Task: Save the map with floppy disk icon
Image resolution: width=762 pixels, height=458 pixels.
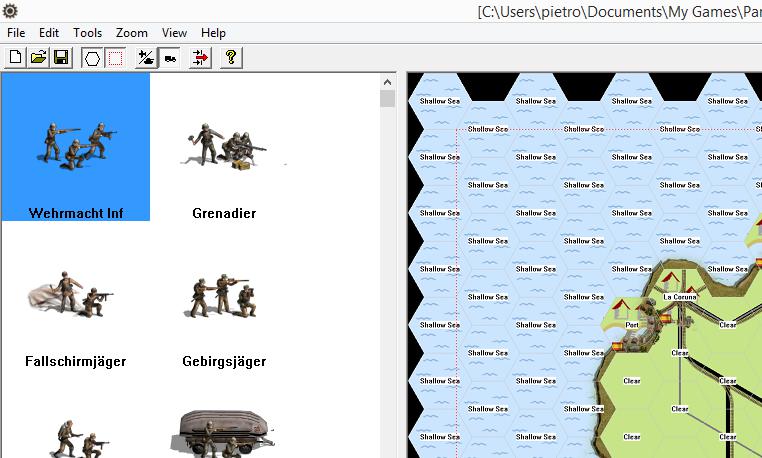Action: coord(61,58)
